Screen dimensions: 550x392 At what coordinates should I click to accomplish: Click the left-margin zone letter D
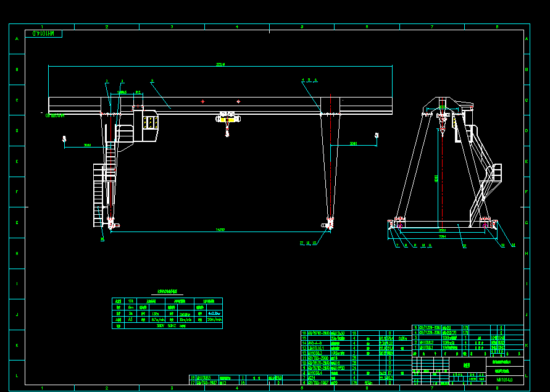point(17,130)
